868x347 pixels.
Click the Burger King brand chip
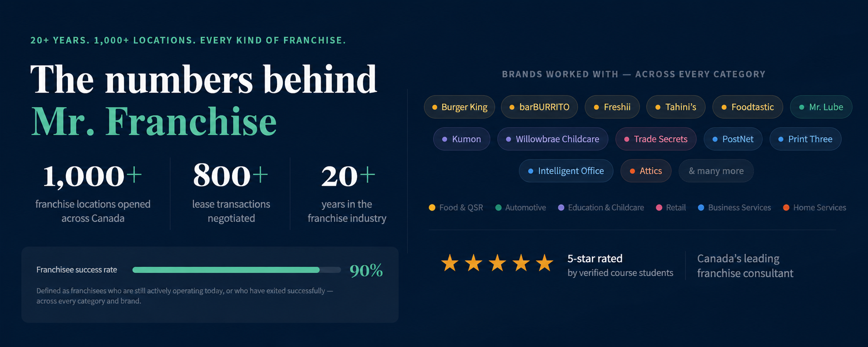click(459, 107)
